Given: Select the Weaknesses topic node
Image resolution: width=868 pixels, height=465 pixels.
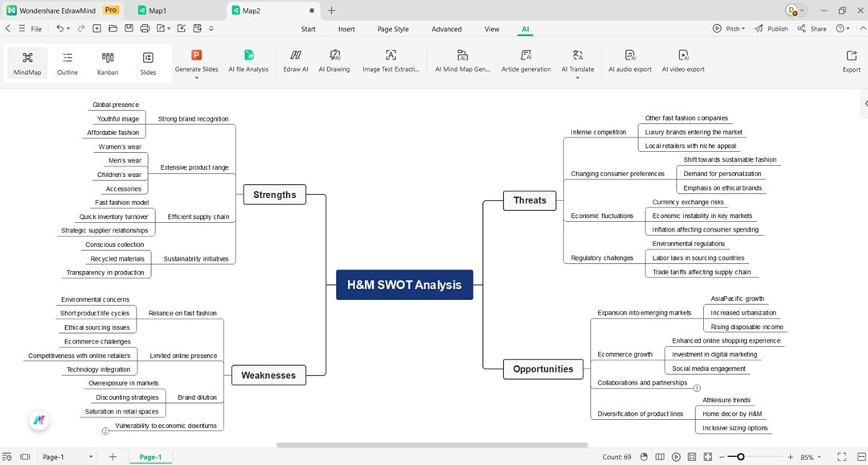Looking at the screenshot, I should [268, 375].
